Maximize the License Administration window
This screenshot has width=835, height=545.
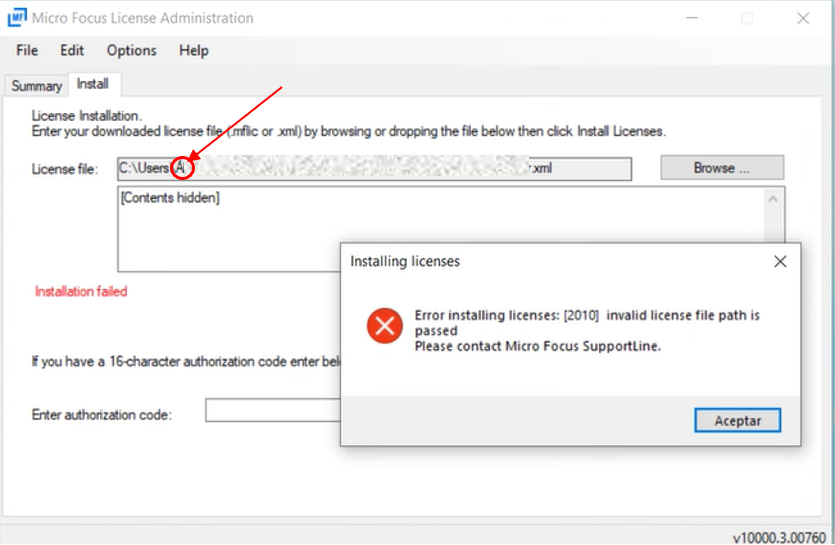pyautogui.click(x=747, y=18)
